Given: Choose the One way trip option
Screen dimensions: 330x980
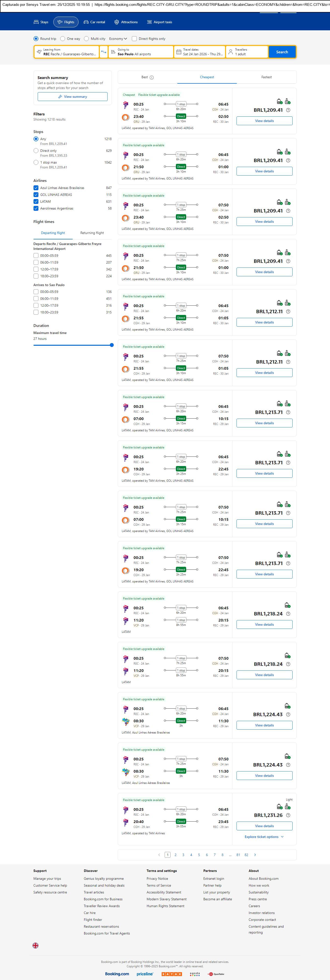Looking at the screenshot, I should coord(63,39).
